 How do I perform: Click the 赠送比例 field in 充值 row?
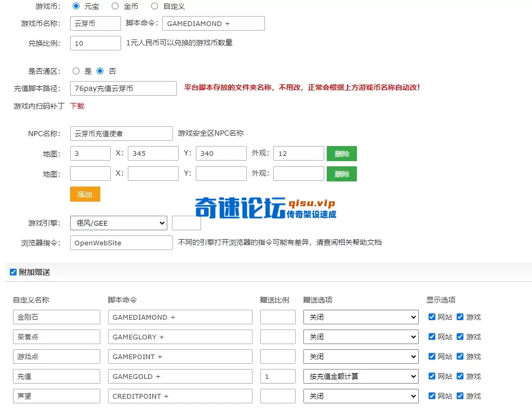coord(277,376)
